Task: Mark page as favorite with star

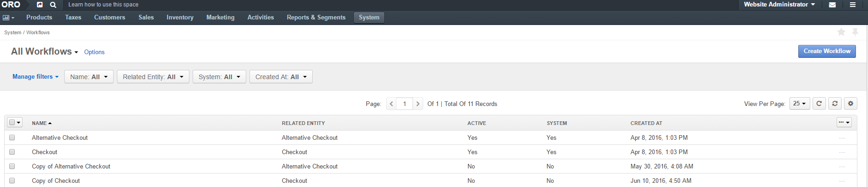Action: click(841, 32)
